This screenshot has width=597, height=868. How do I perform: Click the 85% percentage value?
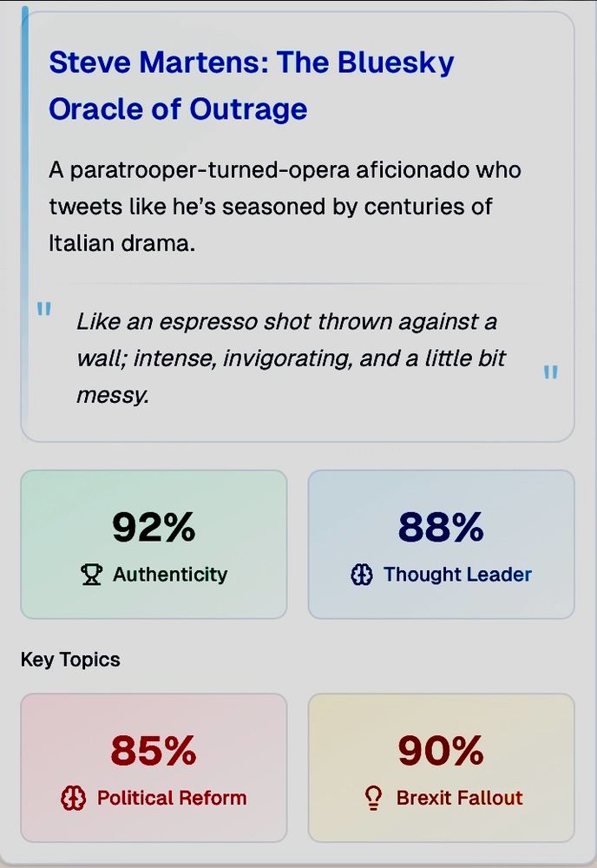154,751
